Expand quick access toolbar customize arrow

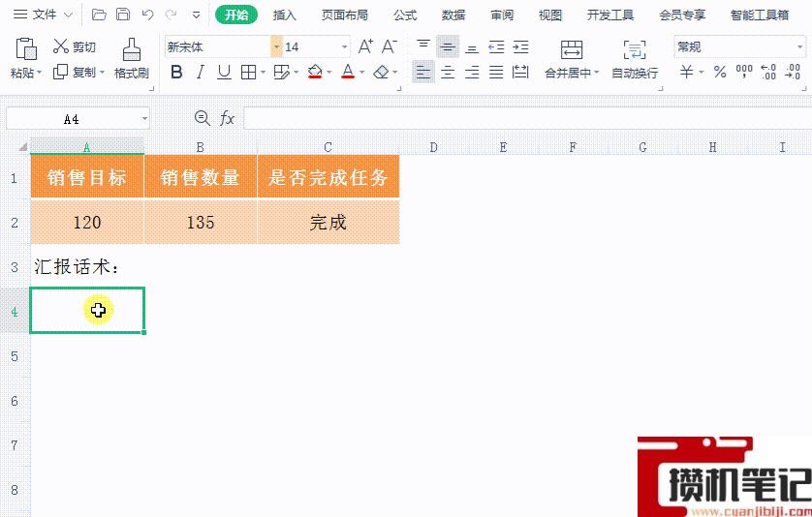click(197, 15)
